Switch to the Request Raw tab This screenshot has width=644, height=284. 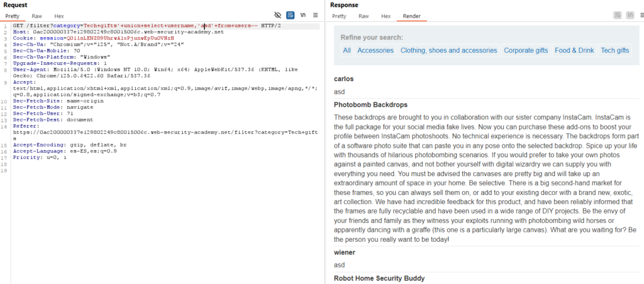[x=37, y=16]
